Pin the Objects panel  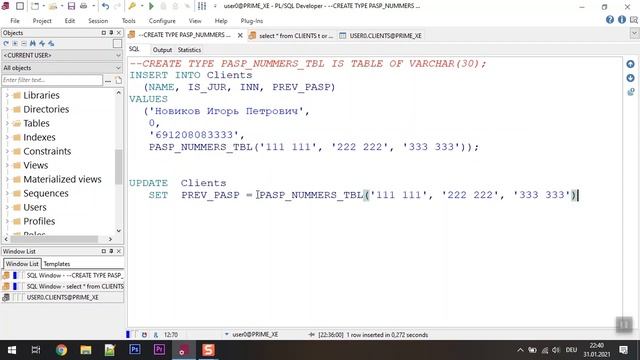(111, 33)
